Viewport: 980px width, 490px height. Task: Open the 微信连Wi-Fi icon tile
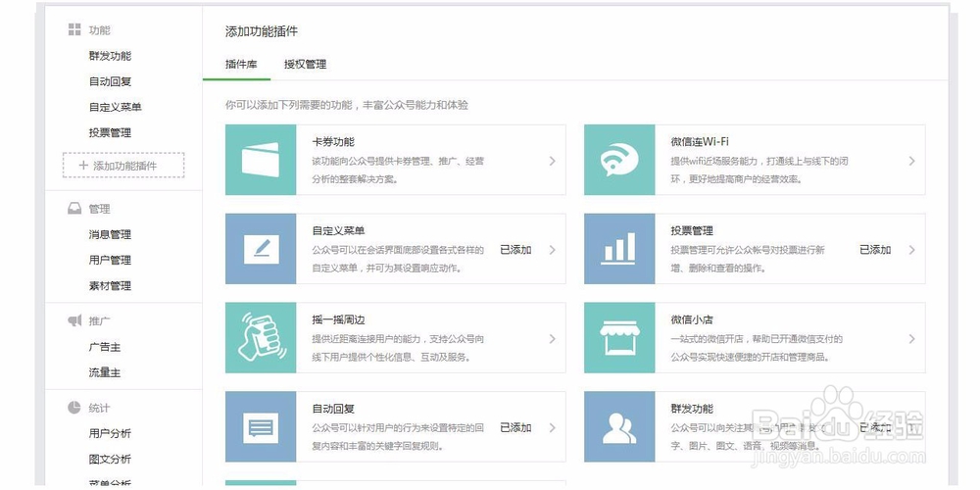[x=619, y=160]
